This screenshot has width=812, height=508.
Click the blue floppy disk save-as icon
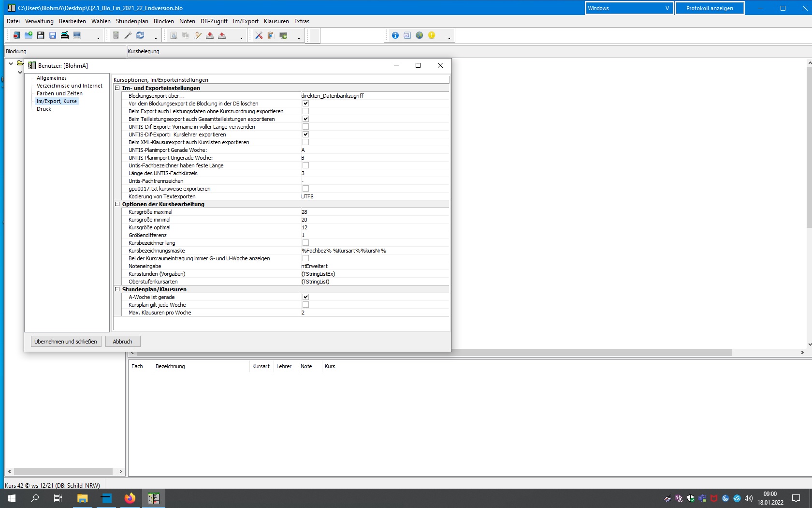tap(53, 35)
